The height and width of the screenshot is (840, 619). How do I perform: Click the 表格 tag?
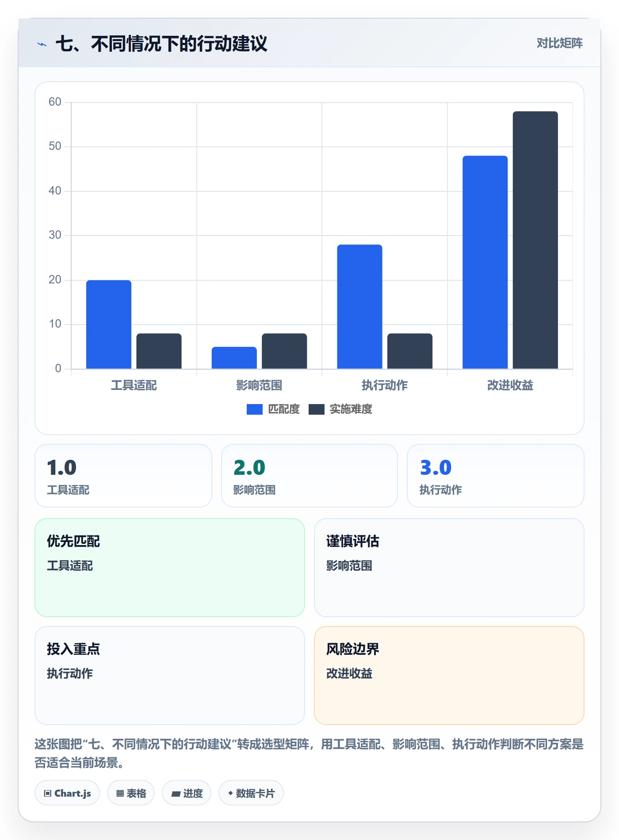(x=131, y=793)
